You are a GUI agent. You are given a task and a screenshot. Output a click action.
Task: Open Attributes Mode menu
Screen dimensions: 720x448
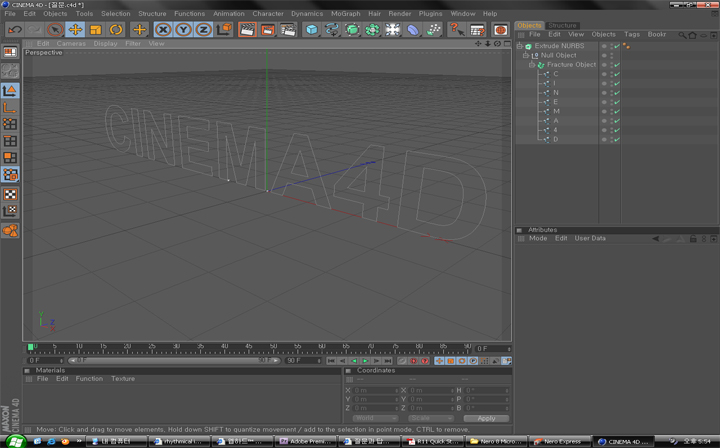tap(538, 238)
